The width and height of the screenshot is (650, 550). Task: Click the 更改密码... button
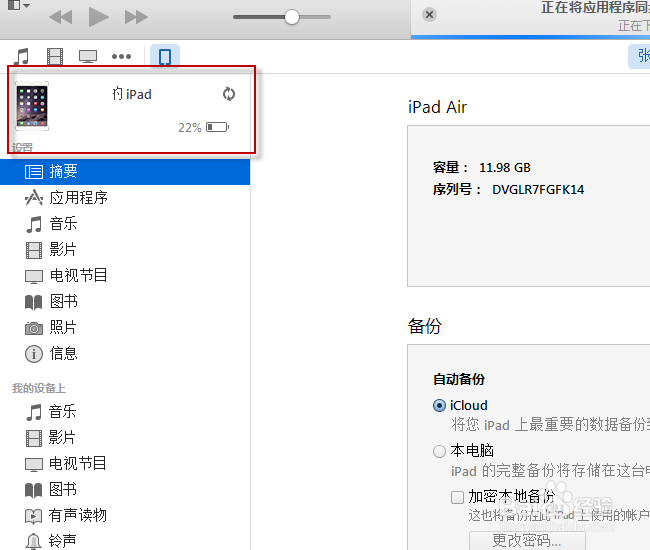(527, 540)
